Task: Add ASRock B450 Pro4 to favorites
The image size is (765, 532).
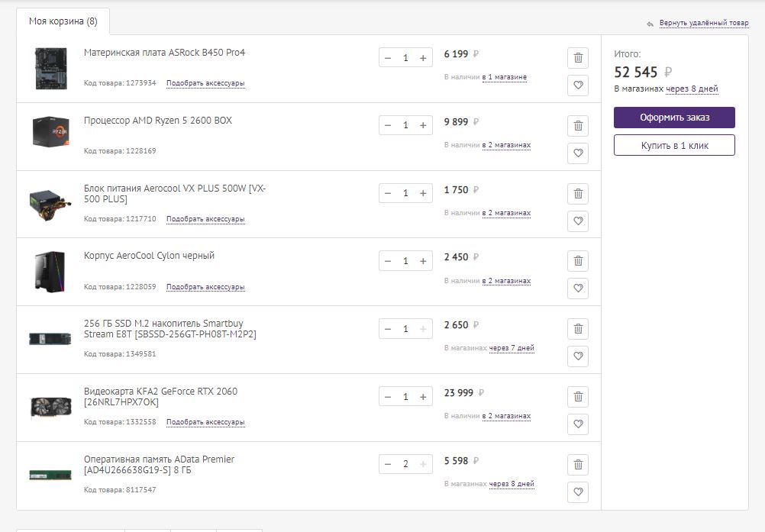Action: pyautogui.click(x=578, y=85)
